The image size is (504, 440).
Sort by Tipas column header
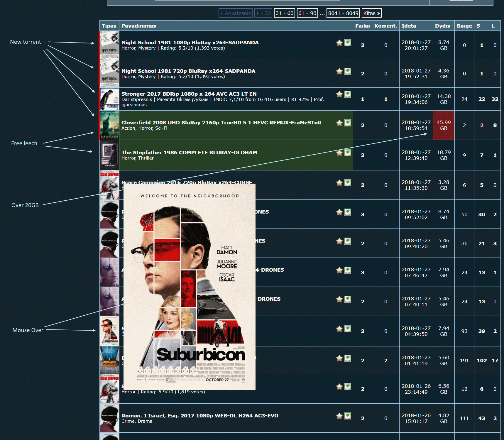point(109,26)
